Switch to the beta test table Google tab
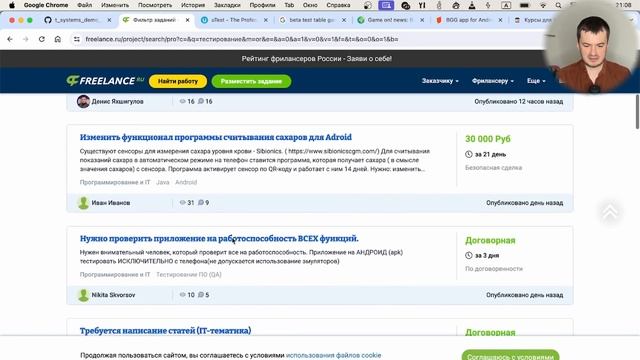 point(311,20)
